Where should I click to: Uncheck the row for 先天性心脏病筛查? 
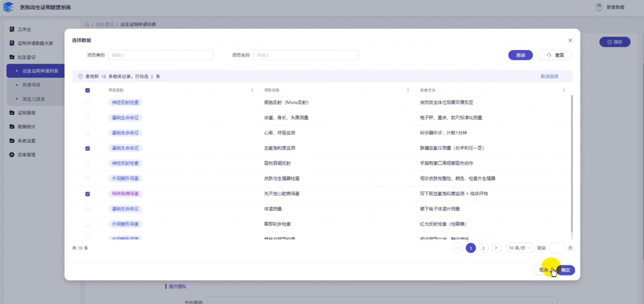click(x=88, y=194)
